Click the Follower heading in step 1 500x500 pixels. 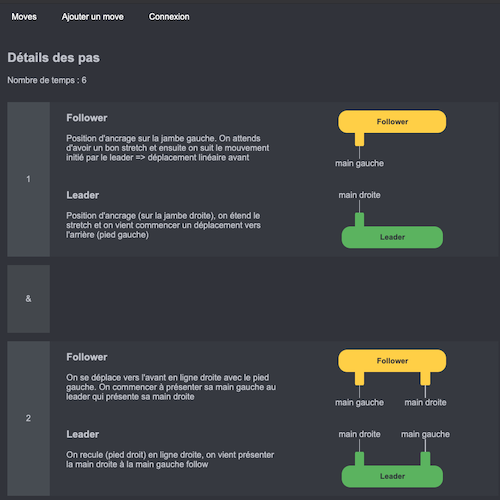[x=87, y=118]
